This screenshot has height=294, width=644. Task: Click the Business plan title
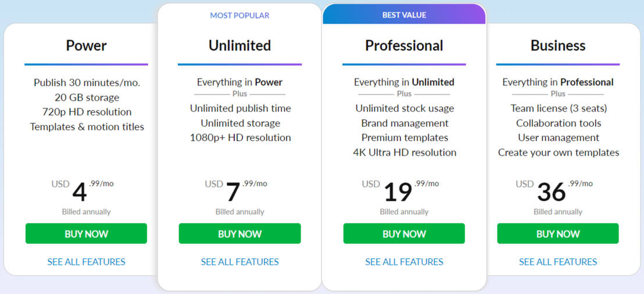coord(557,45)
